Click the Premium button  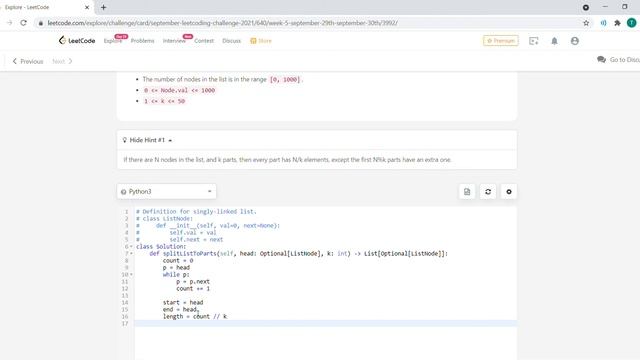click(501, 41)
